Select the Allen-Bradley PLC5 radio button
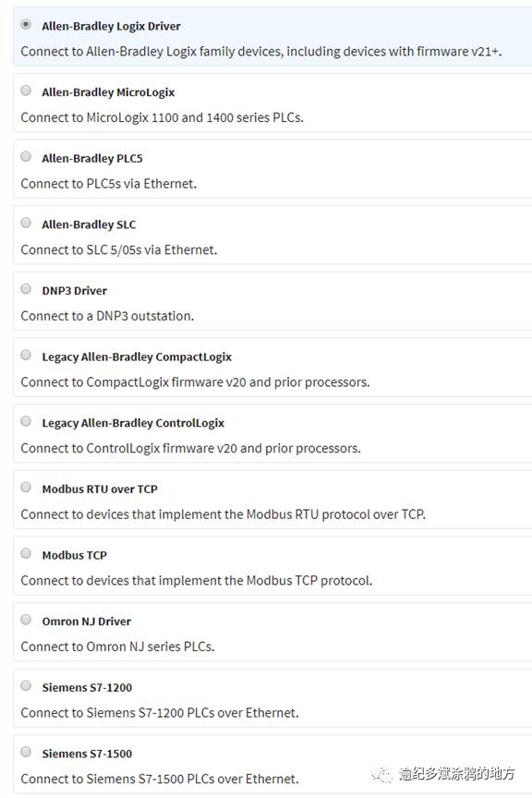The image size is (532, 798). pos(26,157)
